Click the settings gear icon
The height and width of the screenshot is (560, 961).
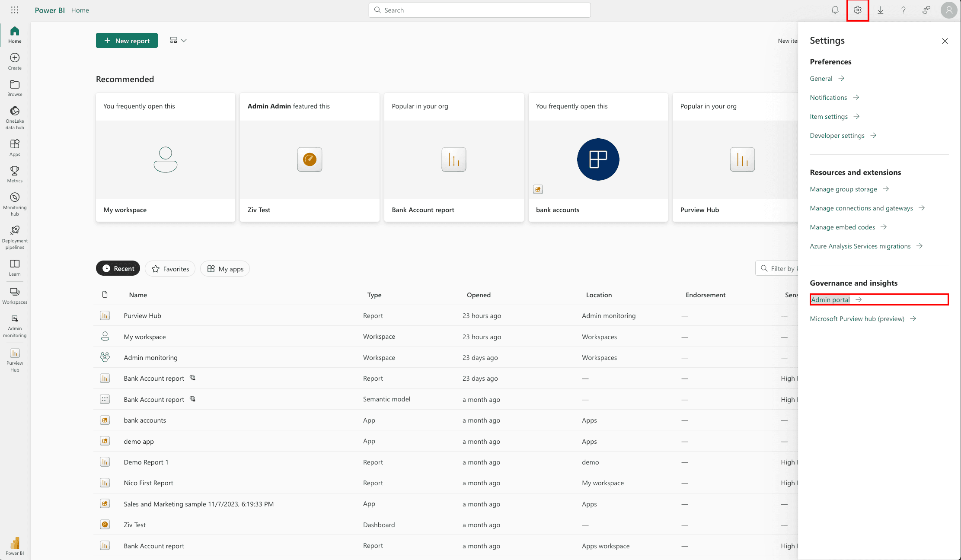tap(858, 10)
